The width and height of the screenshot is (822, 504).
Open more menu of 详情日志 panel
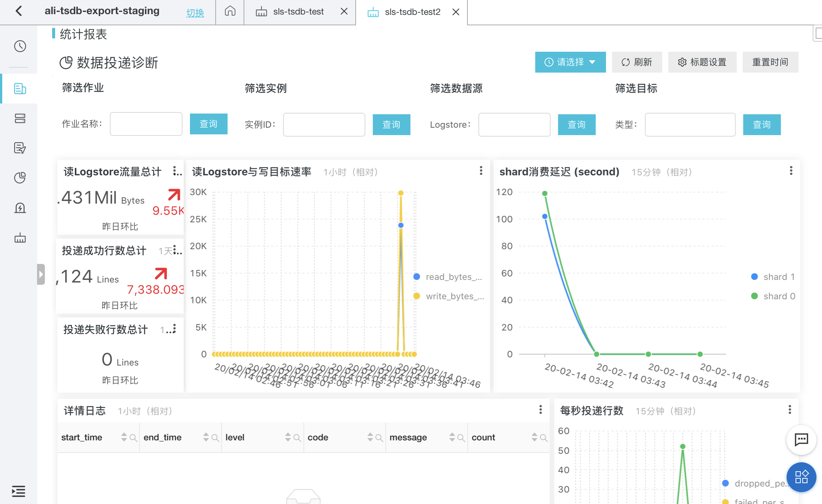click(540, 410)
